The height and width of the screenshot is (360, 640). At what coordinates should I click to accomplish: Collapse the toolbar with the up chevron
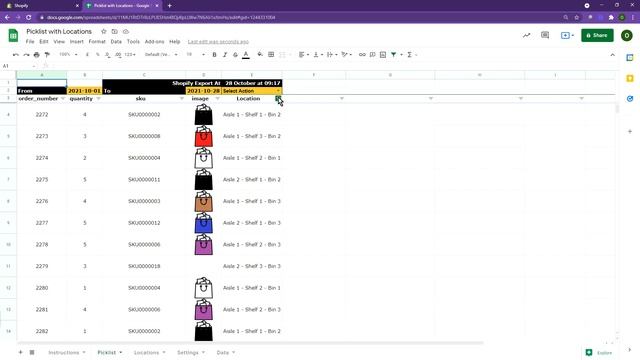coord(612,55)
